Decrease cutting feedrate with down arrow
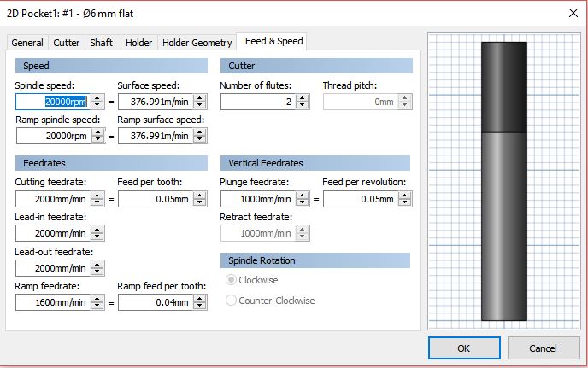Viewport: 588px width, 368px height. 97,202
